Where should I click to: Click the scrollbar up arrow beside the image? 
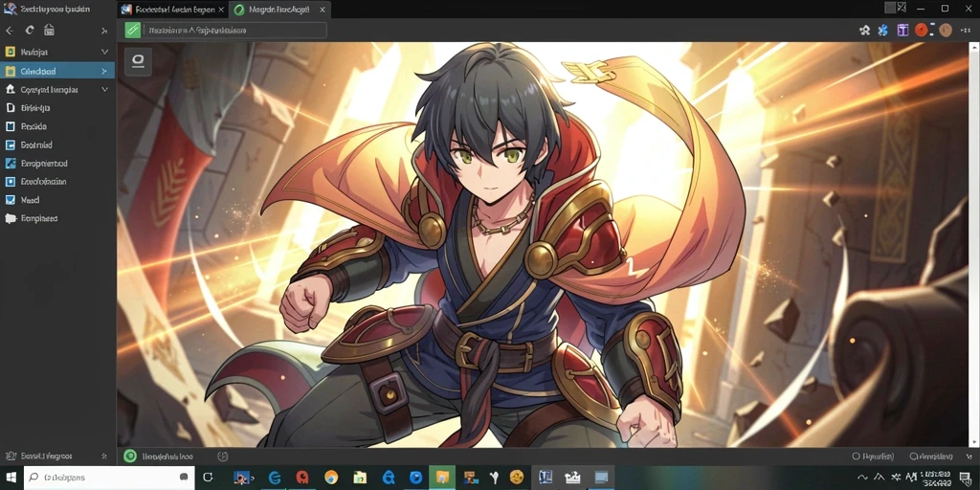[973, 46]
